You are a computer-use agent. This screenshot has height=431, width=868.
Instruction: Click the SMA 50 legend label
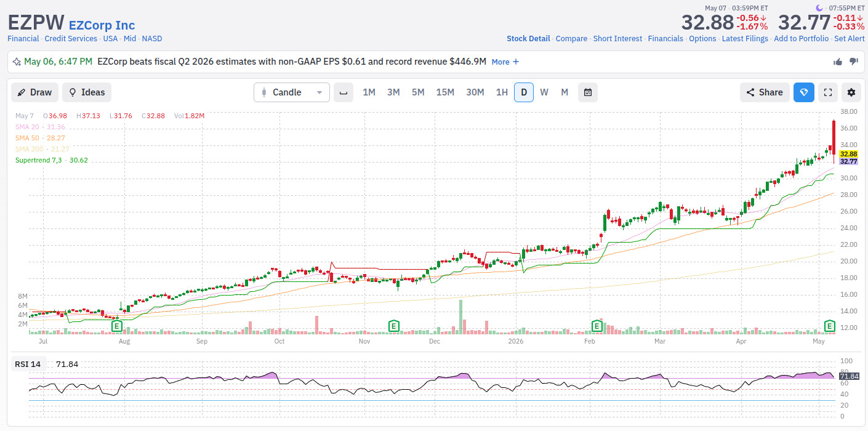tap(40, 138)
